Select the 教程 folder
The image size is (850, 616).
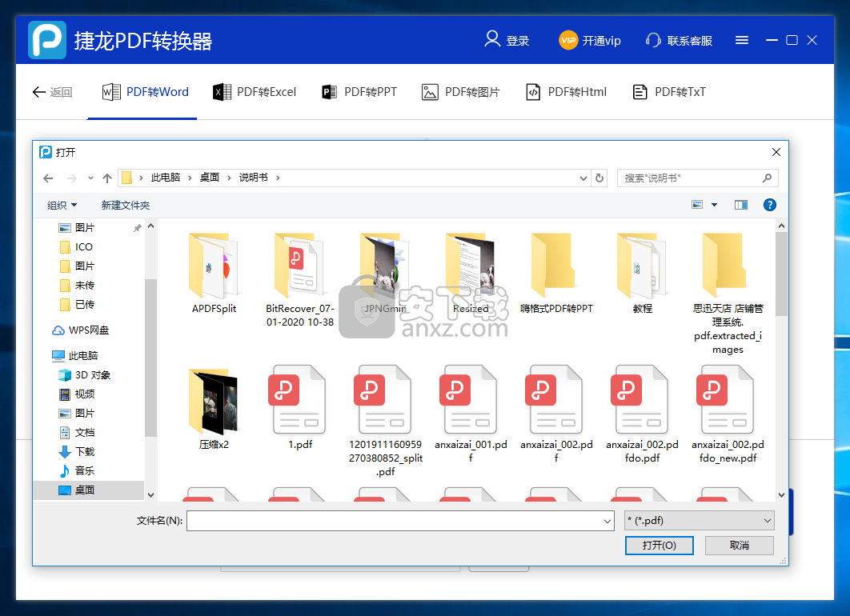[x=642, y=273]
